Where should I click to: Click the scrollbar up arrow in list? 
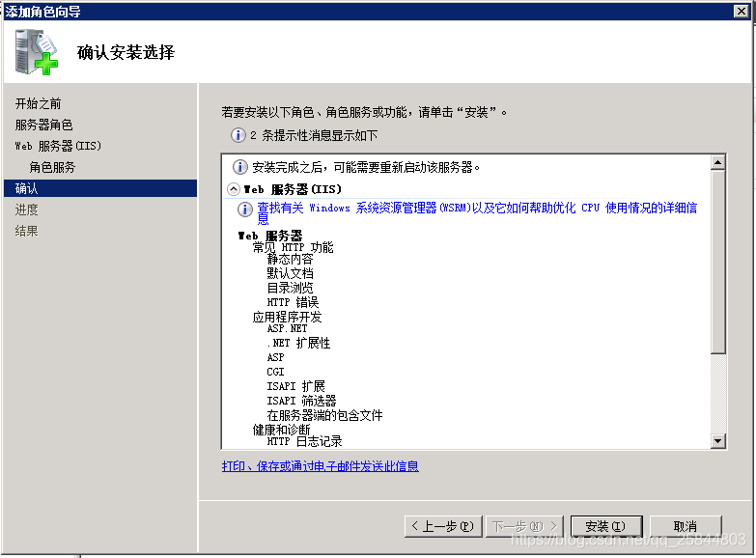(718, 163)
